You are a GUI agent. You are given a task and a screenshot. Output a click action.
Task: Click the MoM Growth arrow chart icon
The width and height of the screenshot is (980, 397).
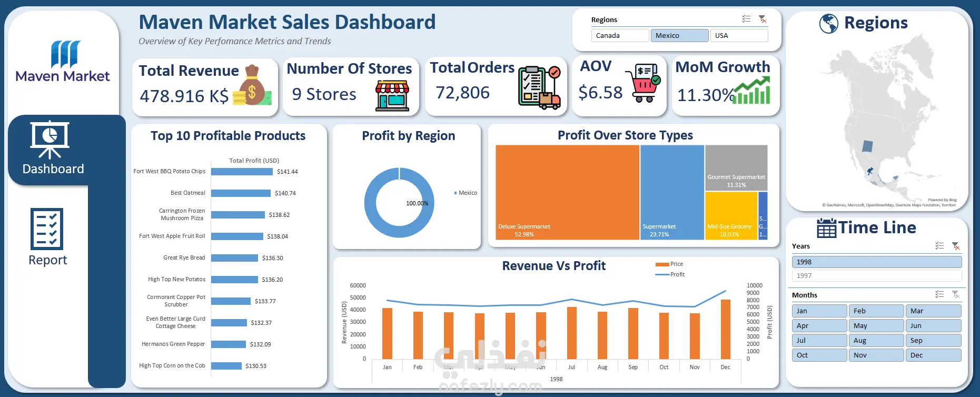[x=751, y=91]
